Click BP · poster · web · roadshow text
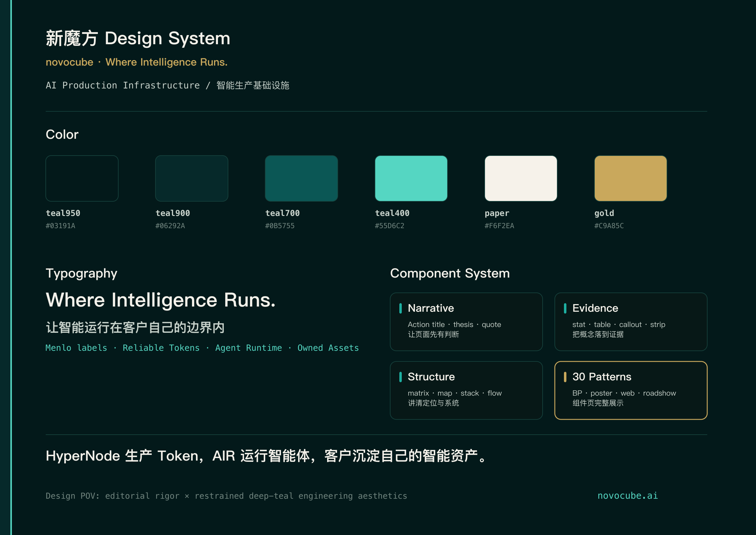The image size is (756, 535). pyautogui.click(x=624, y=393)
